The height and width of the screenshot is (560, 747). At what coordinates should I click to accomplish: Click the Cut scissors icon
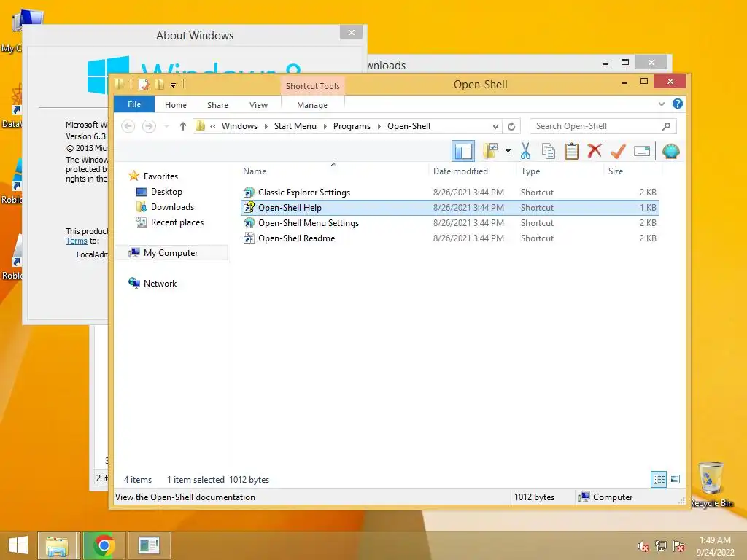tap(525, 151)
